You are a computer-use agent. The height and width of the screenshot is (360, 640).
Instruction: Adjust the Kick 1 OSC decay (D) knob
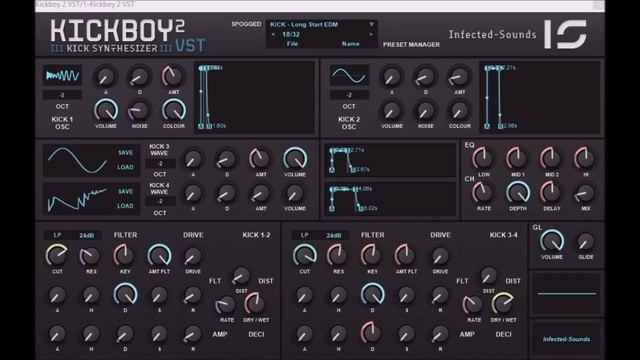[139, 76]
